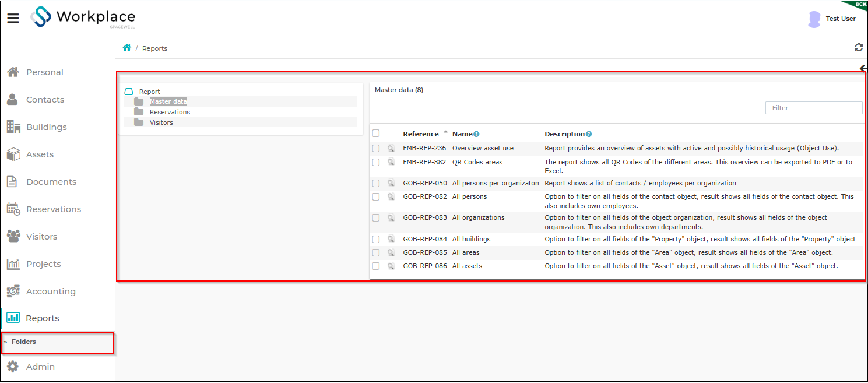
Task: Check the box for FMB-REP-236
Action: click(376, 148)
